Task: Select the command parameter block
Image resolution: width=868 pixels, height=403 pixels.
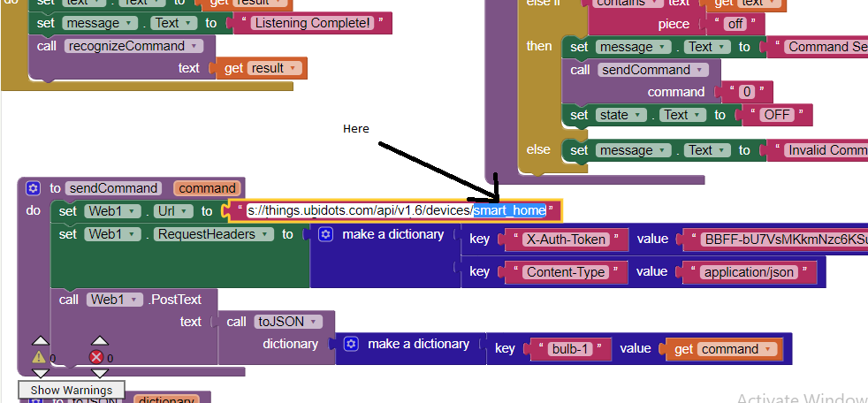Action: click(x=207, y=188)
